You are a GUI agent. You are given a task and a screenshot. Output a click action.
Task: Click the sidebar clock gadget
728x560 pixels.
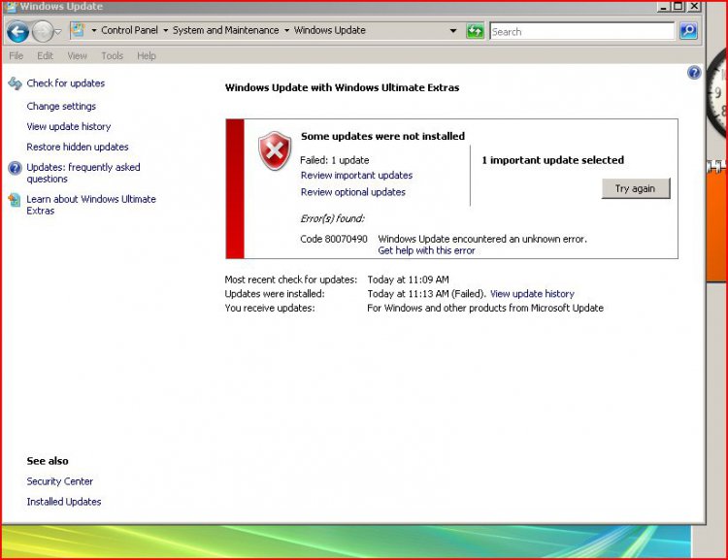pos(717,93)
